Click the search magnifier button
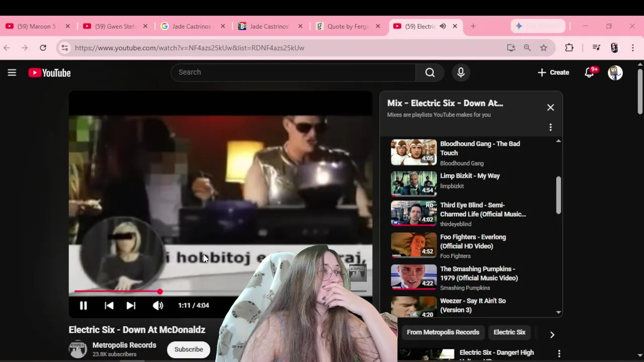The width and height of the screenshot is (644, 362). (430, 72)
